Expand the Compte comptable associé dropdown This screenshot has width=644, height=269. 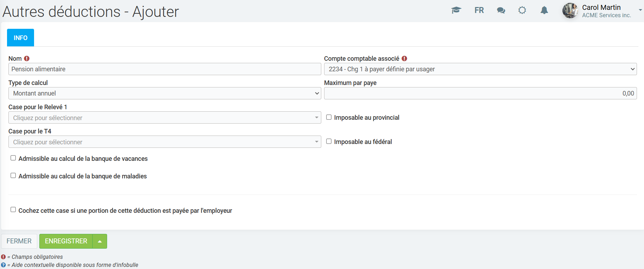(480, 69)
